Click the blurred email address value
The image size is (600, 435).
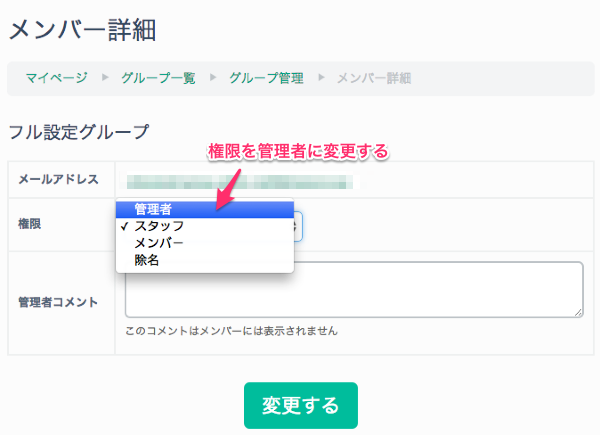click(238, 180)
